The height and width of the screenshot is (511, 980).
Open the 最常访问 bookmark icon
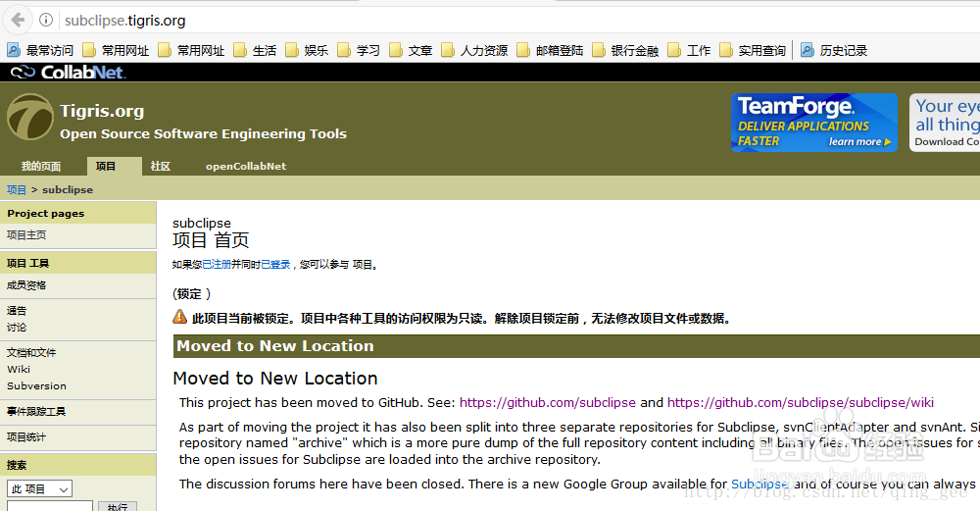pos(13,50)
